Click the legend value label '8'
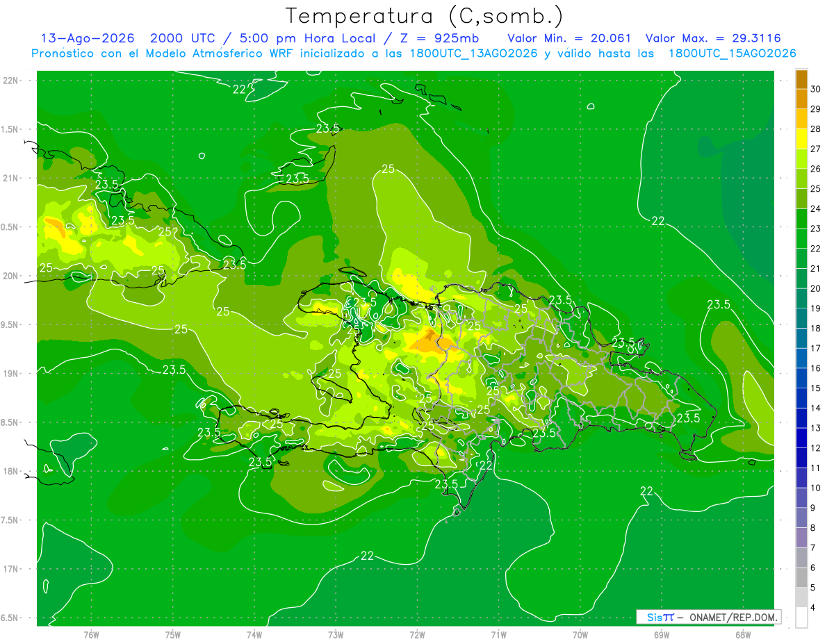Screen dimensions: 834x644 click(813, 528)
